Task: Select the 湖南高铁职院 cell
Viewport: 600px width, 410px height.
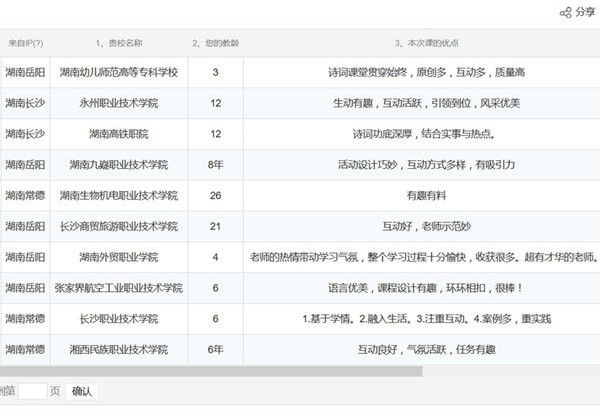Action: coord(118,134)
